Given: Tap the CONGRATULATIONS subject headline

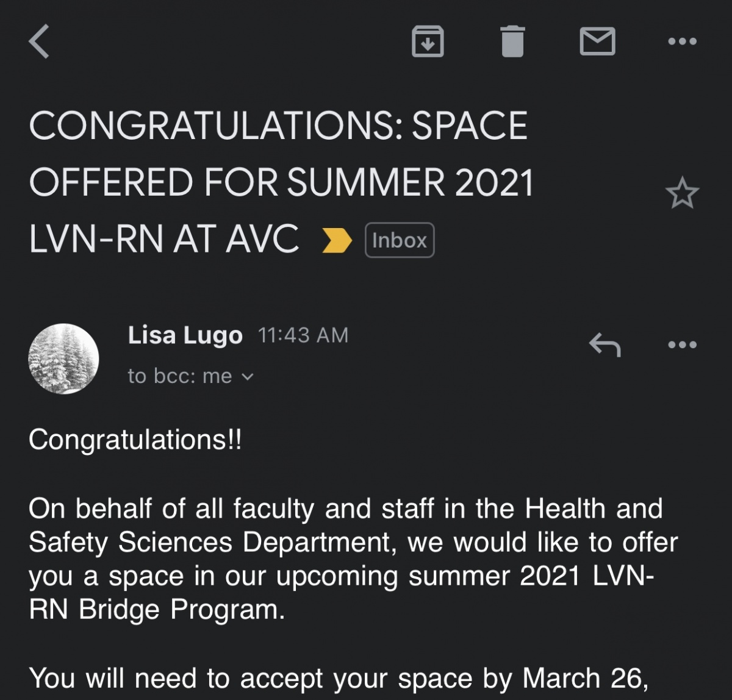Looking at the screenshot, I should 281,182.
